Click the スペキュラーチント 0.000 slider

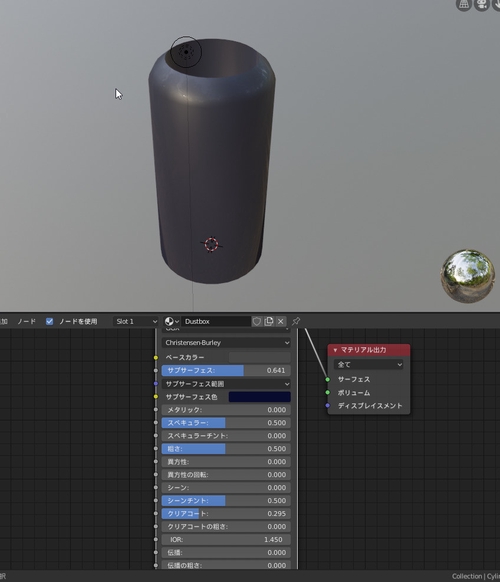[x=226, y=436]
